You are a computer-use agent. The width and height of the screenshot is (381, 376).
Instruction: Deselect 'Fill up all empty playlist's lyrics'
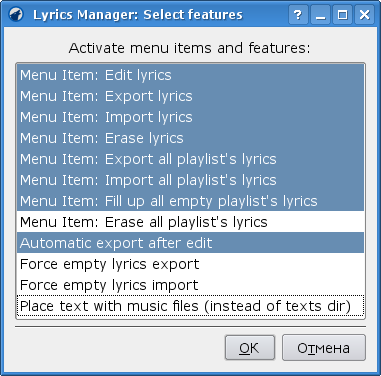pyautogui.click(x=190, y=201)
